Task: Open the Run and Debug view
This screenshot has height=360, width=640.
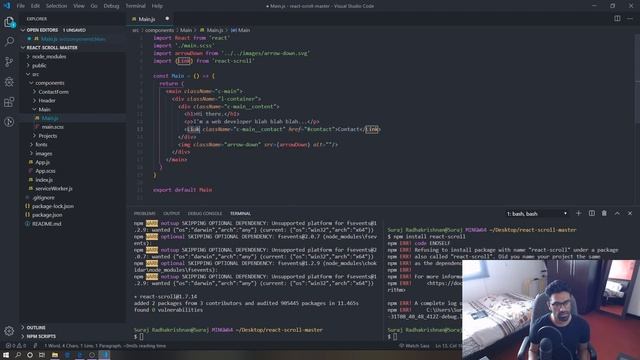Action: [9, 82]
